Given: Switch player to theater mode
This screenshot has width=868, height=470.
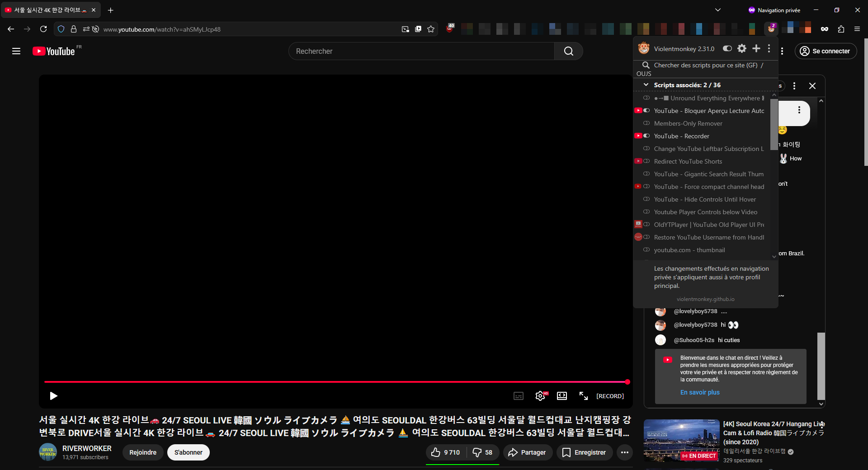Looking at the screenshot, I should pos(562,396).
